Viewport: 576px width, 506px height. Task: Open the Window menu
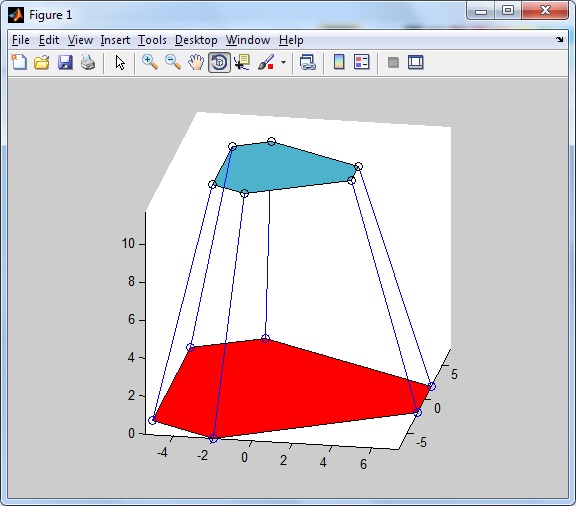pyautogui.click(x=248, y=40)
